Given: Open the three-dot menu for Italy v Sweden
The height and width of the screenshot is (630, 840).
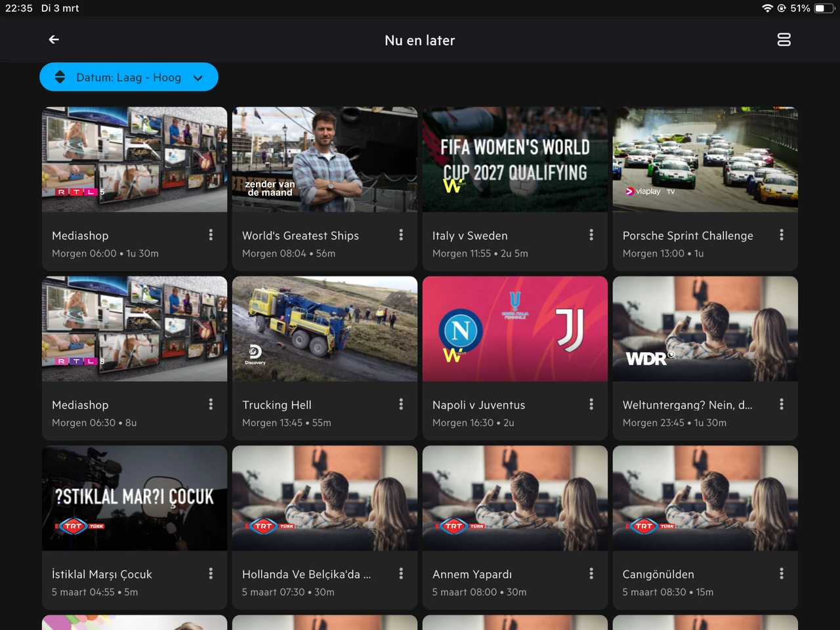Looking at the screenshot, I should [591, 235].
